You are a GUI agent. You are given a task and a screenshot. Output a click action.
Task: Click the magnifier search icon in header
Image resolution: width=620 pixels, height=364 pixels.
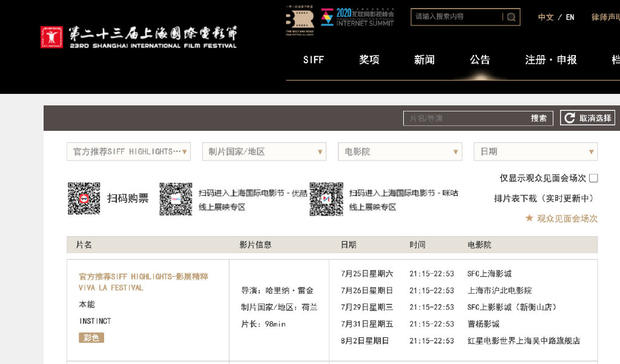point(511,17)
